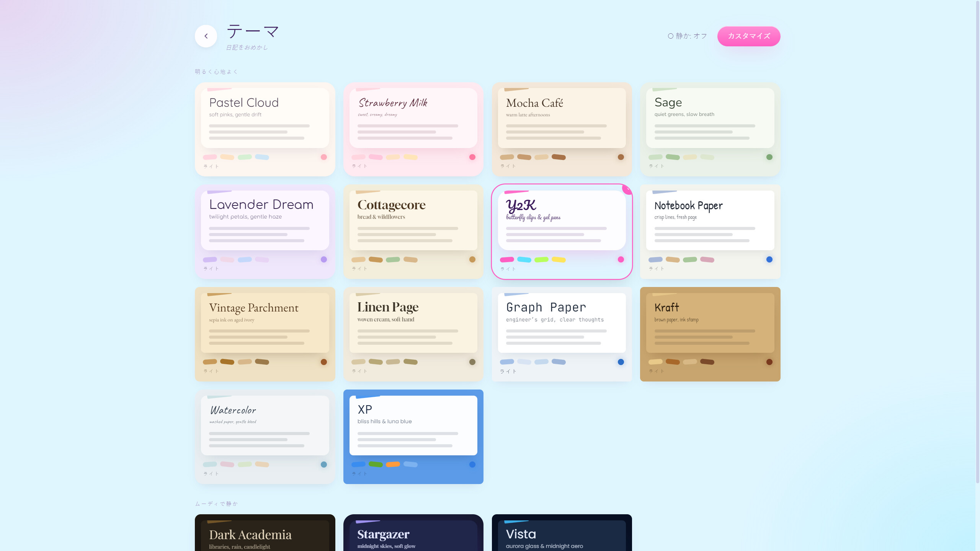Click the 明るく心地よく section heading
980x551 pixels.
click(x=216, y=72)
